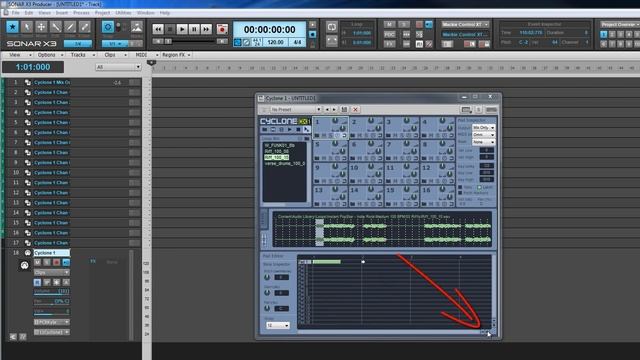Image resolution: width=640 pixels, height=360 pixels.
Task: Select 'verse_drums_100_0' in the loop bin
Action: coord(284,163)
